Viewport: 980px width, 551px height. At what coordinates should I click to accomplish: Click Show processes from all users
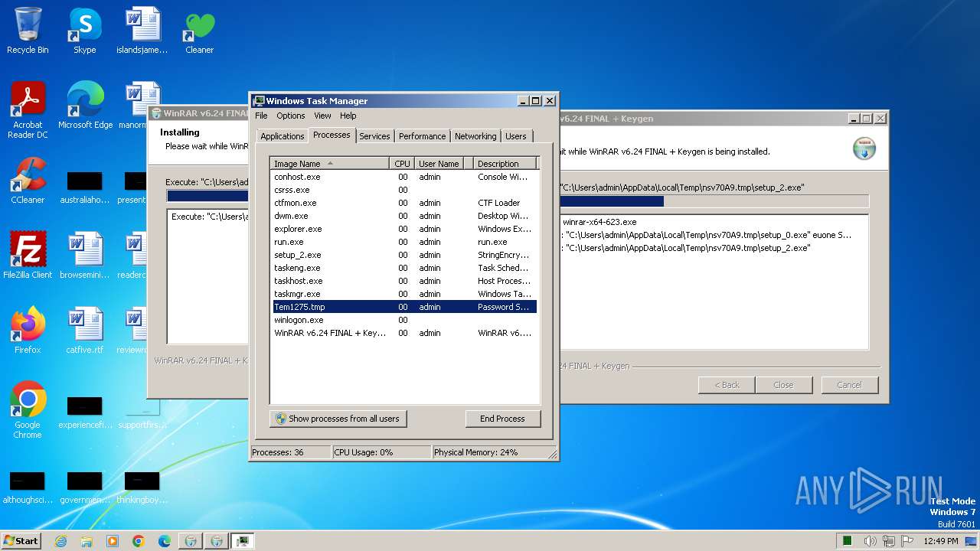coord(338,419)
